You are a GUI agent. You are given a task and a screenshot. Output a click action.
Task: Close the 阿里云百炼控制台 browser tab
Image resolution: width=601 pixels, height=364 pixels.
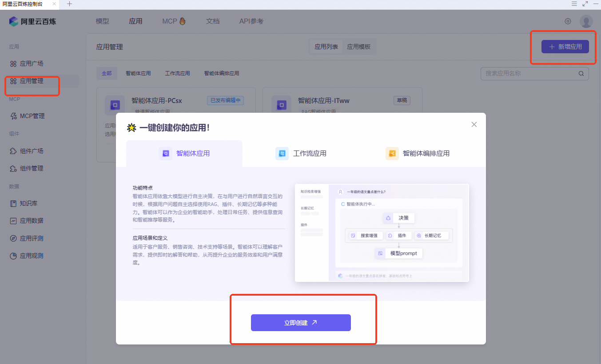54,4
